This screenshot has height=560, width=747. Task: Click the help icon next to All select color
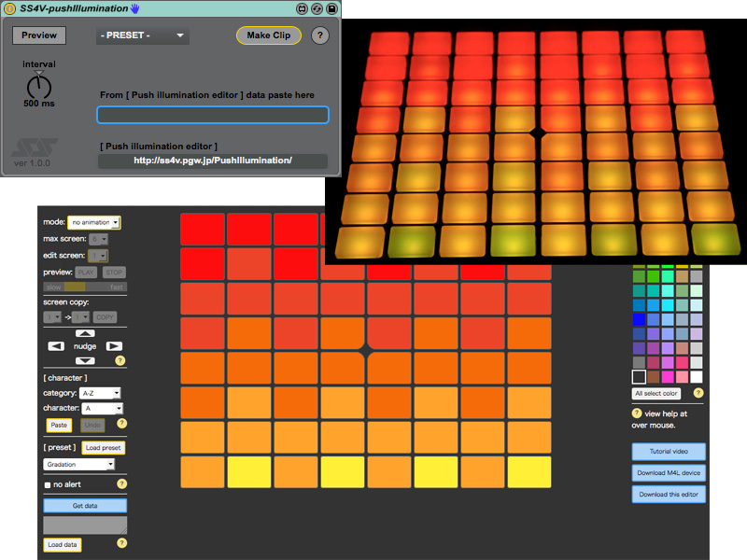(x=698, y=393)
